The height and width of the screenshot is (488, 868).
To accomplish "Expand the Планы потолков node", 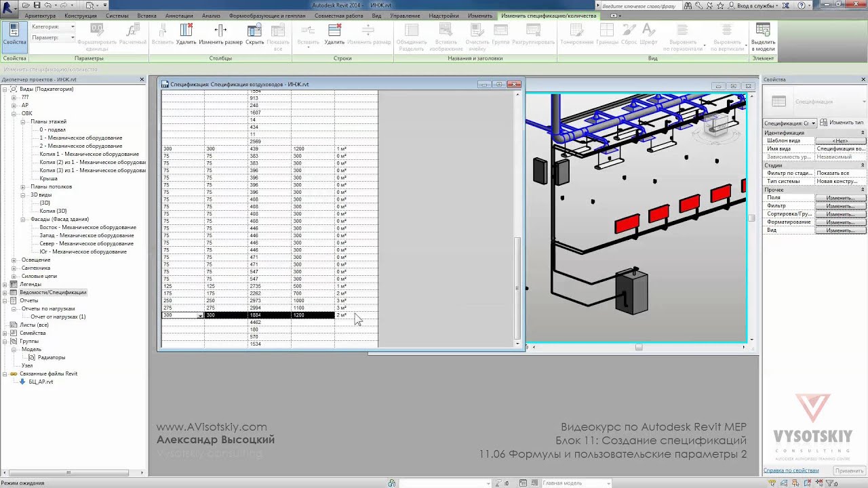I will pyautogui.click(x=22, y=187).
